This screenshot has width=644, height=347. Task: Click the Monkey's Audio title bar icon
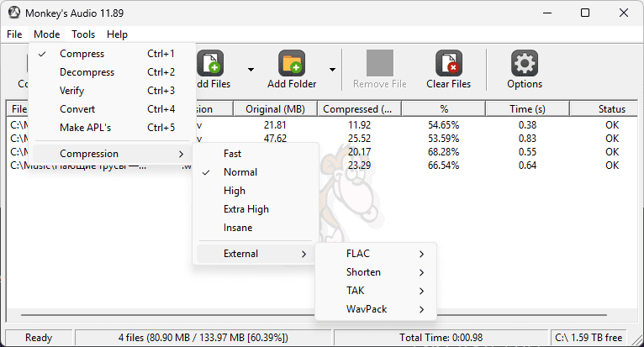click(14, 13)
